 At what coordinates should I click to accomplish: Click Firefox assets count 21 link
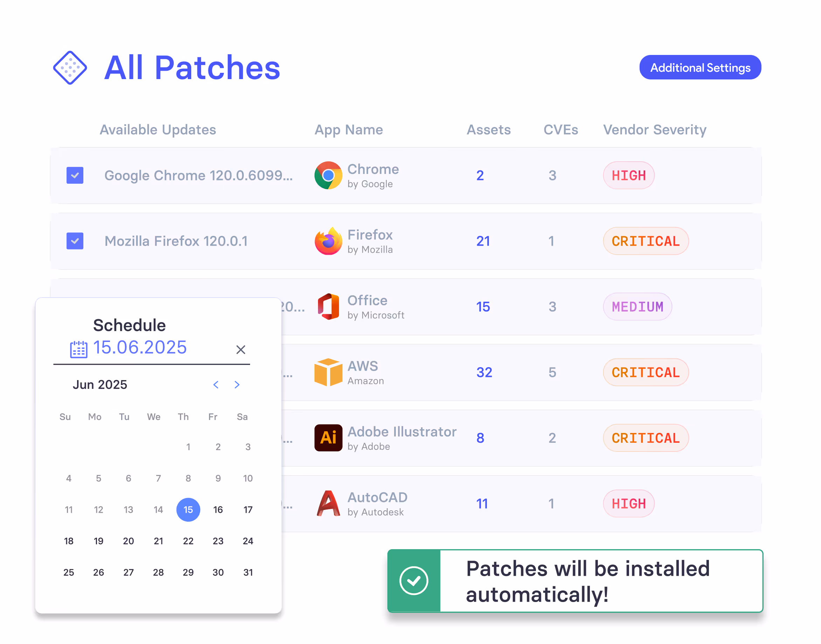click(483, 241)
